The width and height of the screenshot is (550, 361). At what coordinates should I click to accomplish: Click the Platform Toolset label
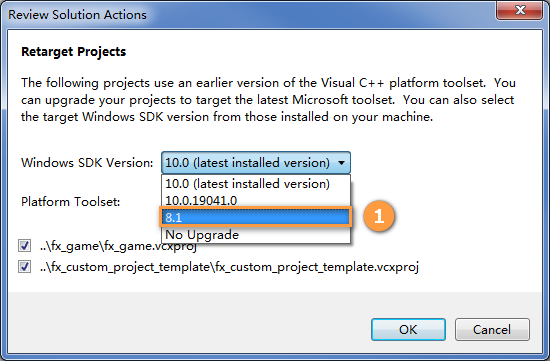pyautogui.click(x=71, y=202)
